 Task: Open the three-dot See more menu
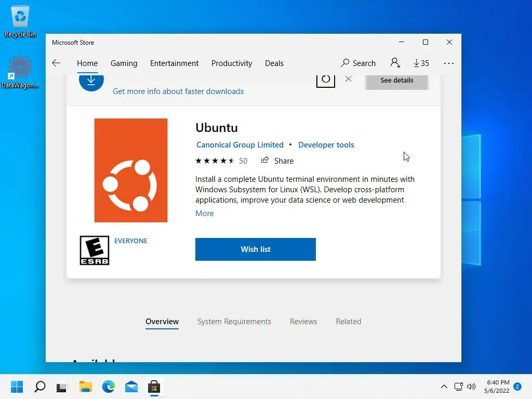pos(448,63)
